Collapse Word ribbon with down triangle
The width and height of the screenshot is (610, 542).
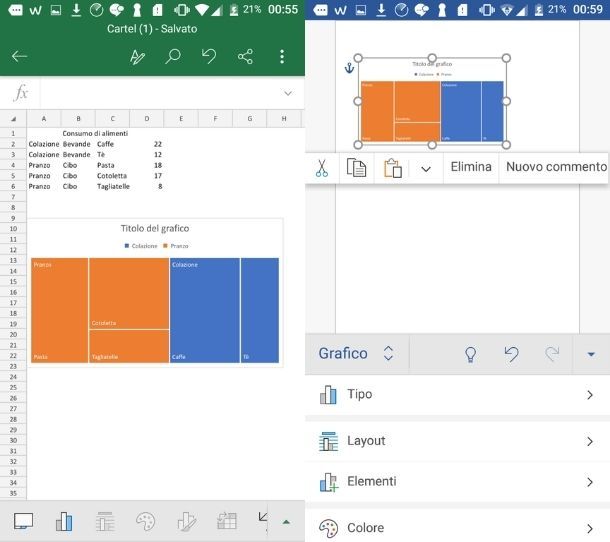[x=591, y=354]
